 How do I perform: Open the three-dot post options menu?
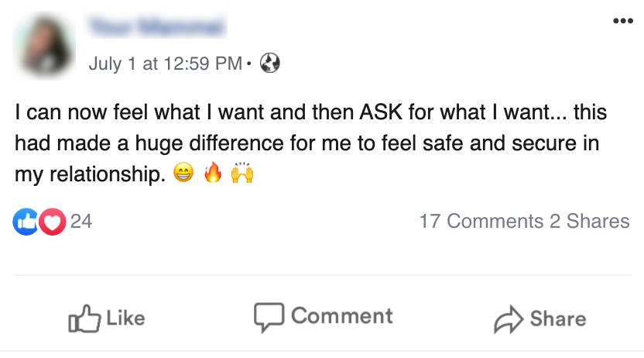point(622,22)
